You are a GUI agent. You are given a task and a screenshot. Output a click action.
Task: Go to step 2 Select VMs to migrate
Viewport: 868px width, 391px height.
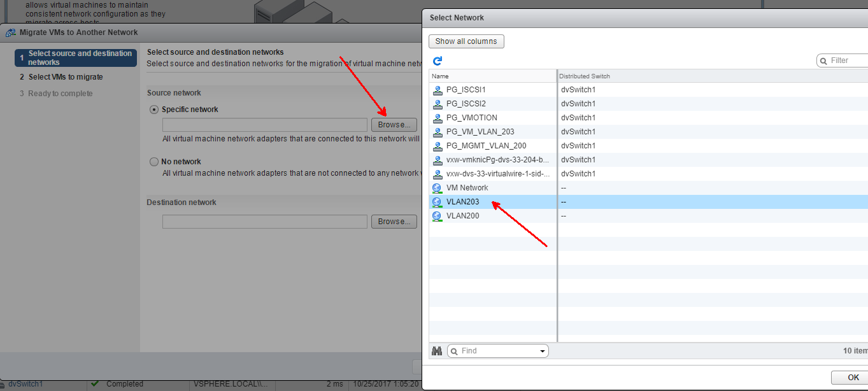[66, 77]
